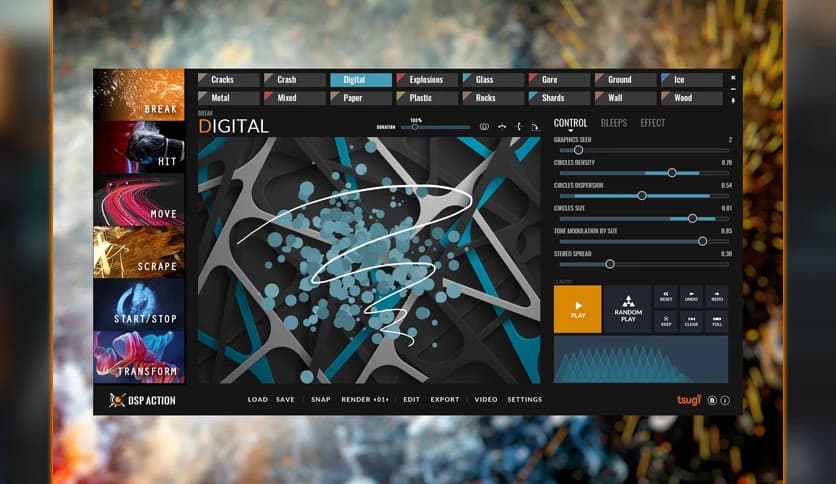The image size is (836, 484).
Task: Open the EDIT menu item
Action: [x=412, y=399]
